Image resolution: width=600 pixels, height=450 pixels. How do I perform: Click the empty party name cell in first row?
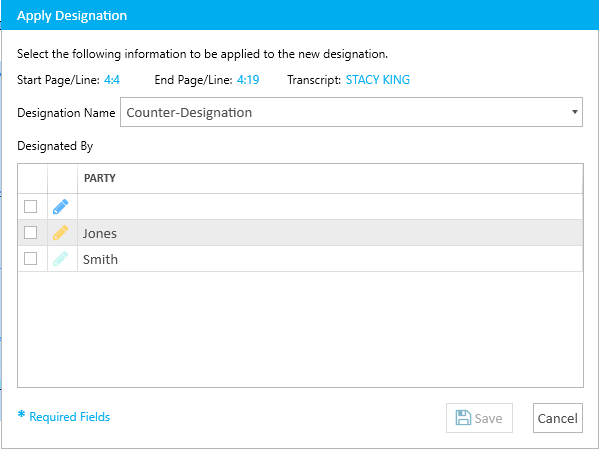(330, 207)
